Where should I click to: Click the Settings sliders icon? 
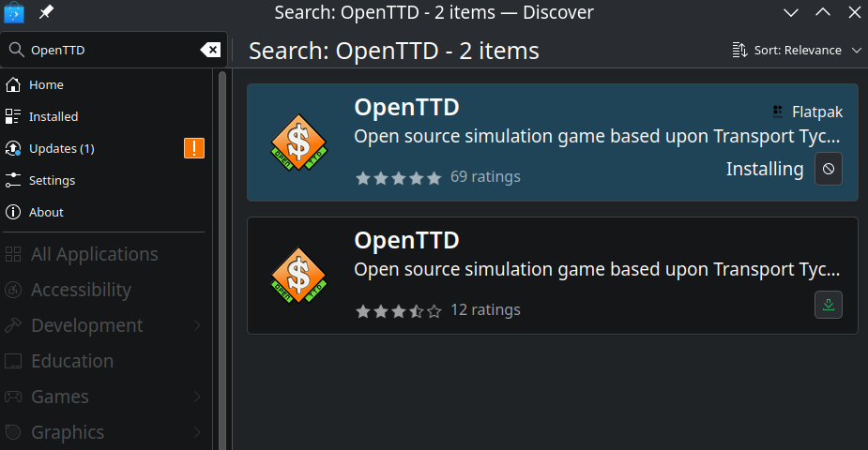13,180
